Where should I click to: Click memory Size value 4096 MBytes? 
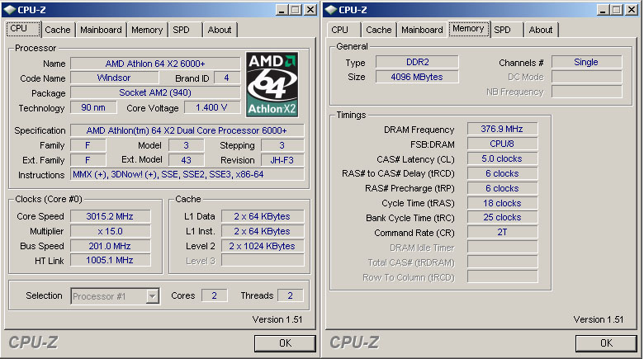417,77
